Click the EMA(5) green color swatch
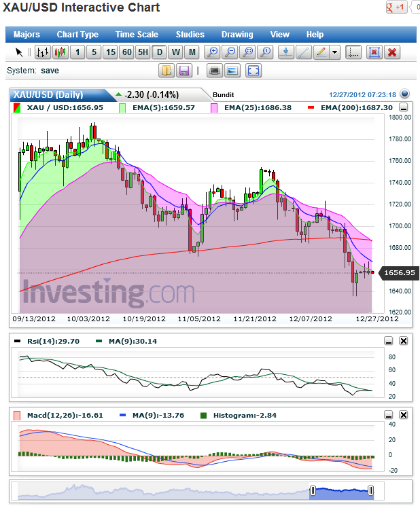 click(122, 108)
